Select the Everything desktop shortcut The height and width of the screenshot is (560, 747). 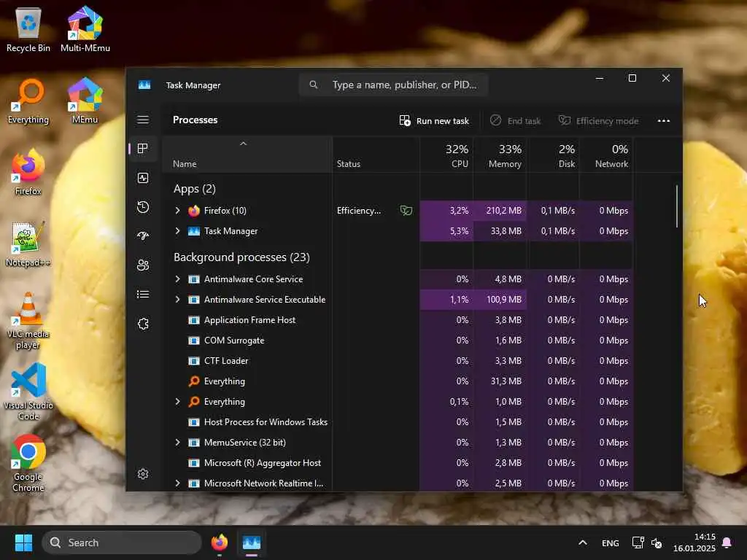pyautogui.click(x=28, y=101)
